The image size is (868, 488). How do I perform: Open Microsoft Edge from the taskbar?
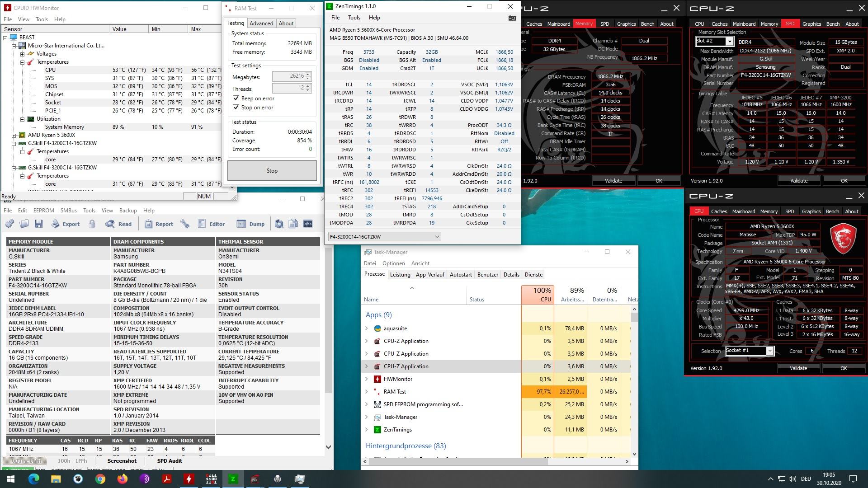(x=34, y=479)
